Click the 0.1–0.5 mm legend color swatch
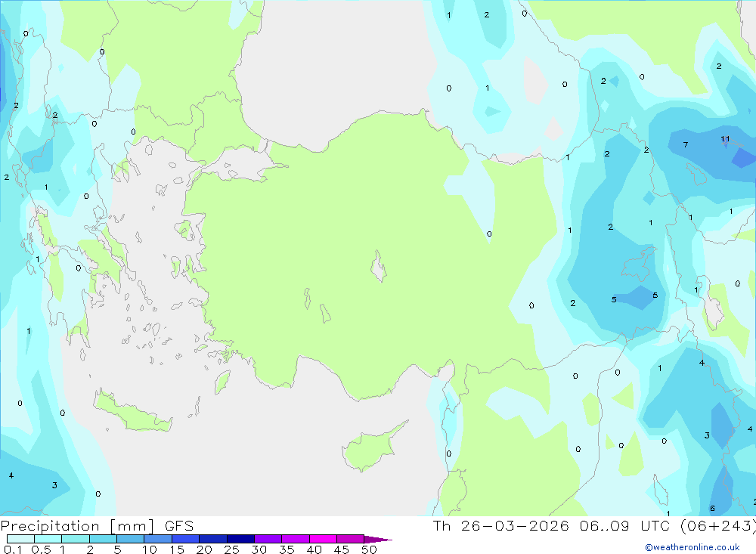 click(20, 539)
